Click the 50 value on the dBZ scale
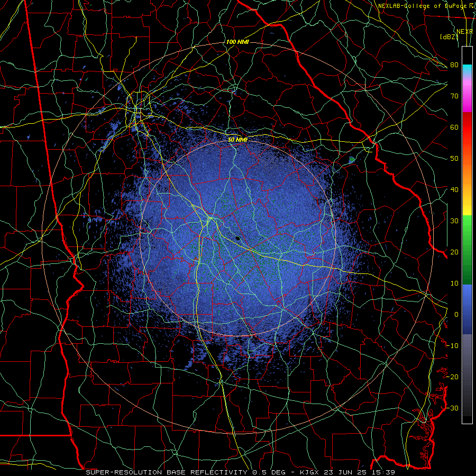The image size is (476, 476). point(454,159)
